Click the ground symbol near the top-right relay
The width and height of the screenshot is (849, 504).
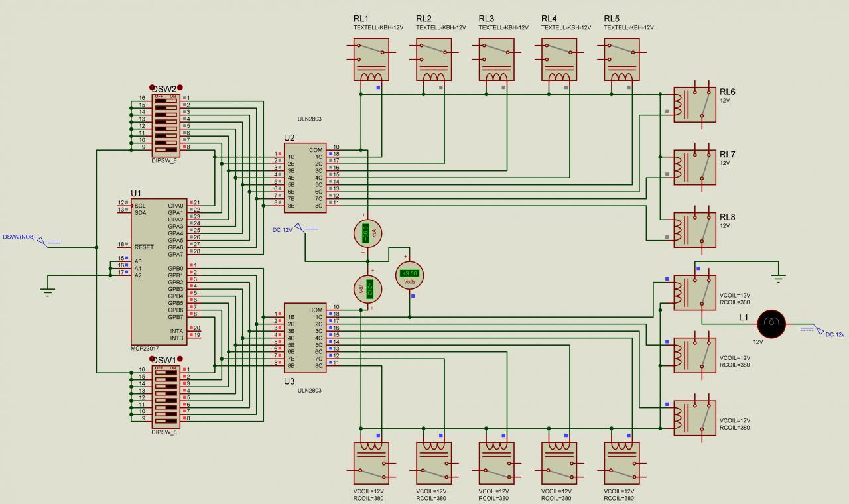click(779, 277)
